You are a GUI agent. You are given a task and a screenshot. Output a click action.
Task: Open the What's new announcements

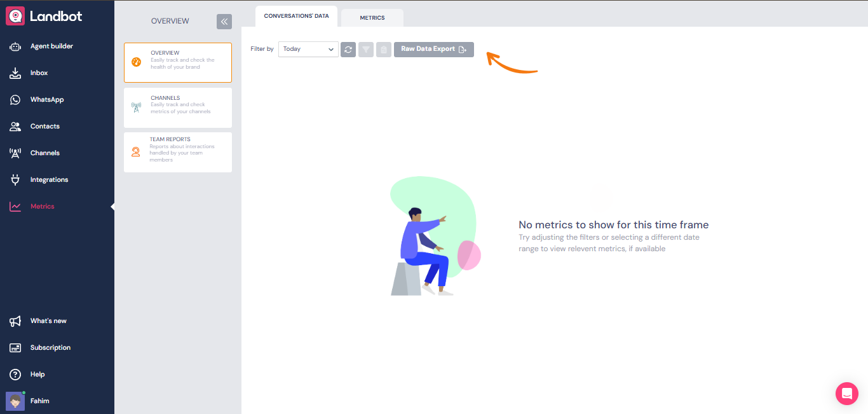(x=48, y=321)
